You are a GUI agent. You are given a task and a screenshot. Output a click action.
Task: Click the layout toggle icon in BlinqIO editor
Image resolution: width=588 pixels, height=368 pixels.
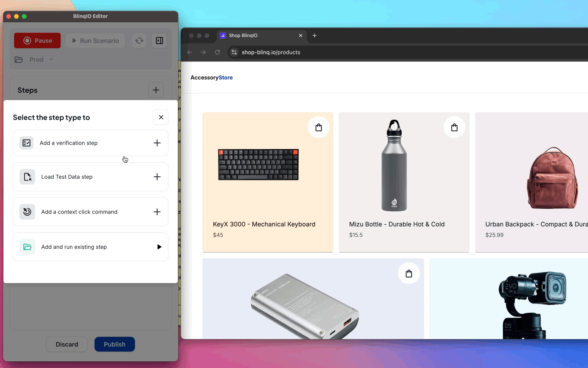pos(160,40)
